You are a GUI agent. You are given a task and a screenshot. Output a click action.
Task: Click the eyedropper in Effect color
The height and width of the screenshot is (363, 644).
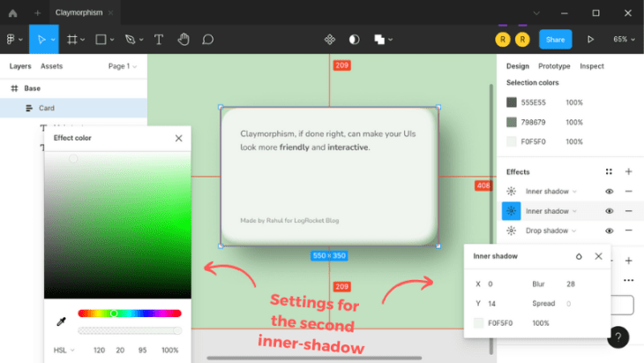click(61, 321)
